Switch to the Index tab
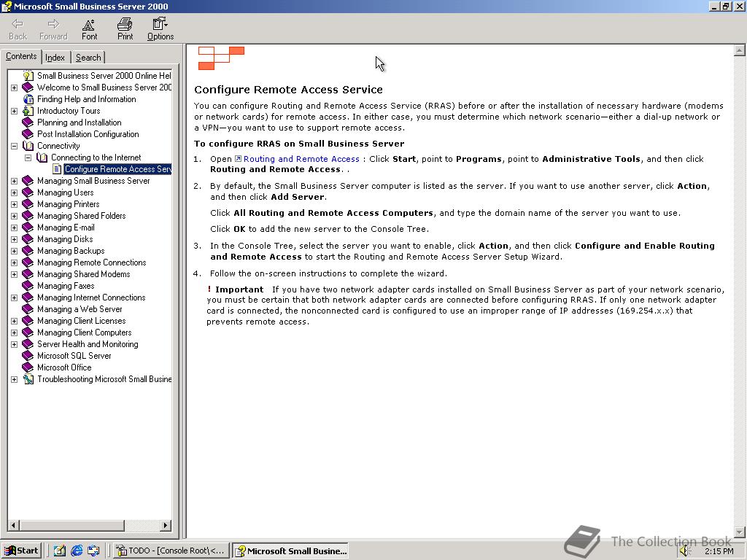The height and width of the screenshot is (560, 747). pyautogui.click(x=55, y=58)
